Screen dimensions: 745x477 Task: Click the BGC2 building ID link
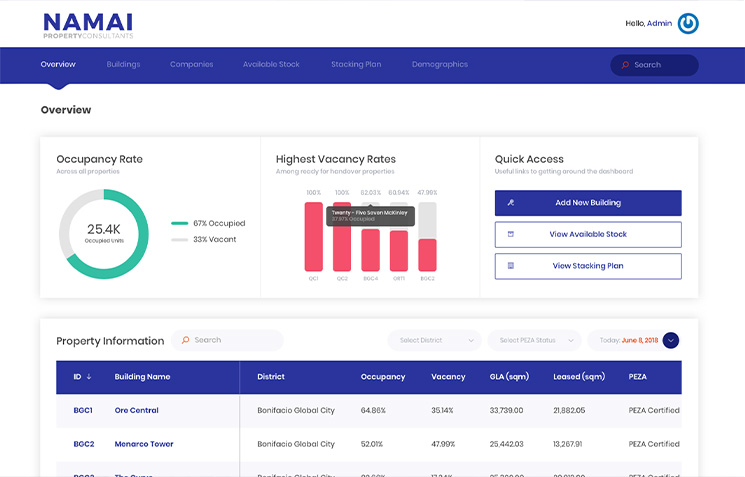click(x=84, y=444)
